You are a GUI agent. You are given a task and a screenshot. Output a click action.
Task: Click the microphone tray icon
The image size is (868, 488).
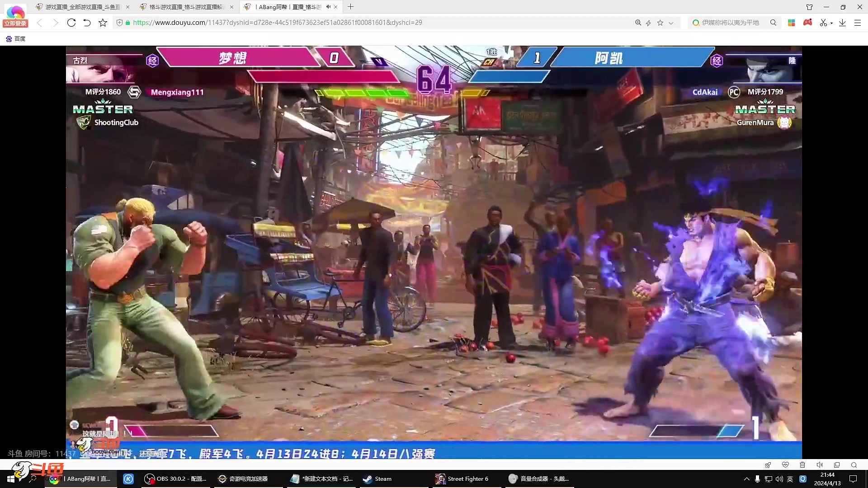coord(757,479)
